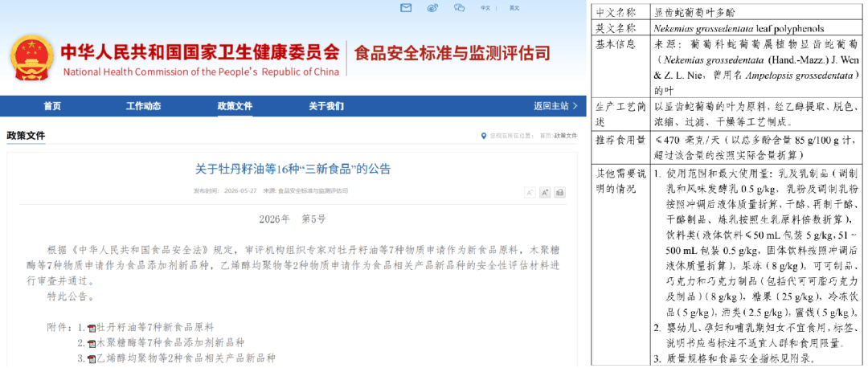868x368 pixels.
Task: Click the chevron beside 返回主站
Action: 575,106
